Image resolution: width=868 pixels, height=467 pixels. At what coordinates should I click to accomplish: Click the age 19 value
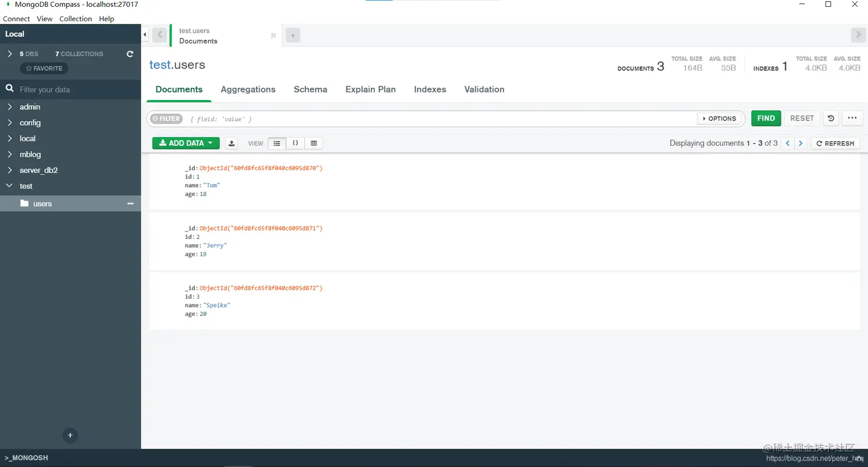click(x=203, y=254)
